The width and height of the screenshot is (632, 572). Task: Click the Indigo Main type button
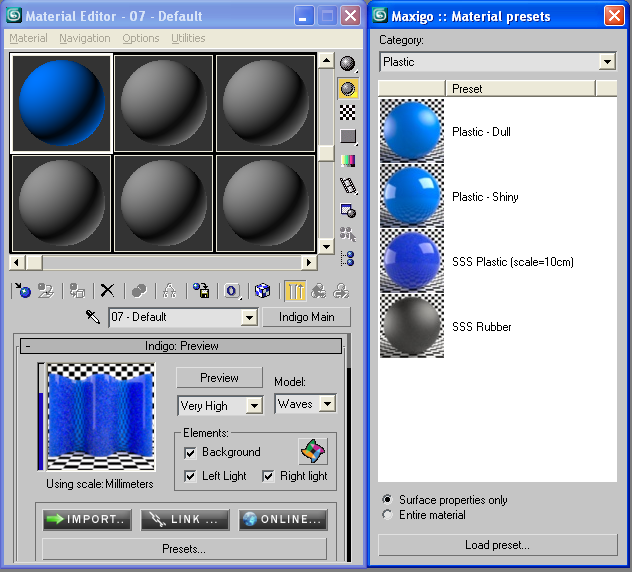(x=307, y=317)
